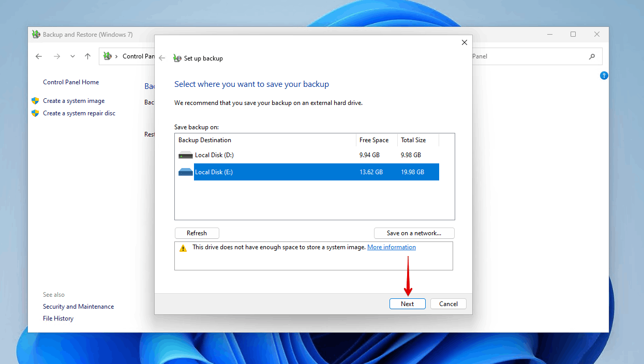
Task: Click the Set up backup shield icon in header
Action: click(177, 58)
